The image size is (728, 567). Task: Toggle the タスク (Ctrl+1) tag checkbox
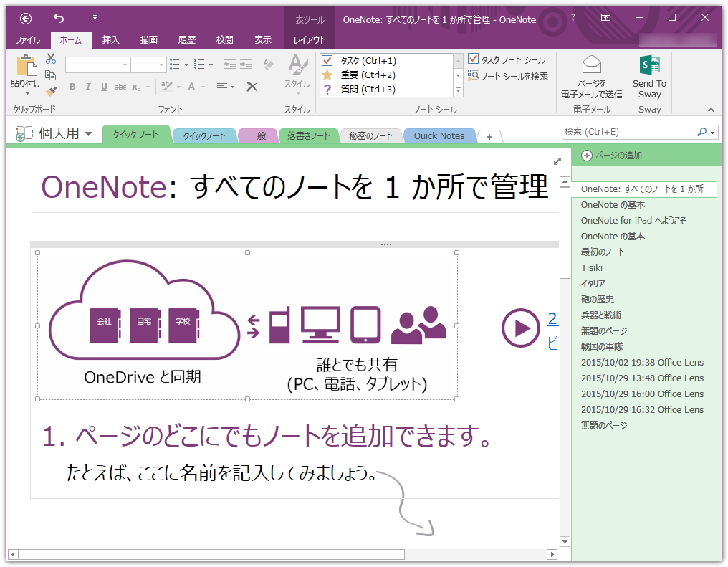coord(327,60)
